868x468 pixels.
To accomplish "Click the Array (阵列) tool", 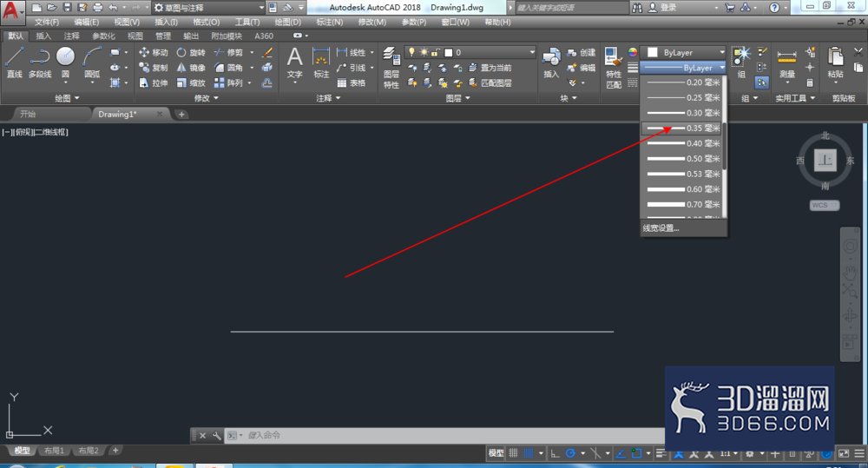I will point(228,82).
